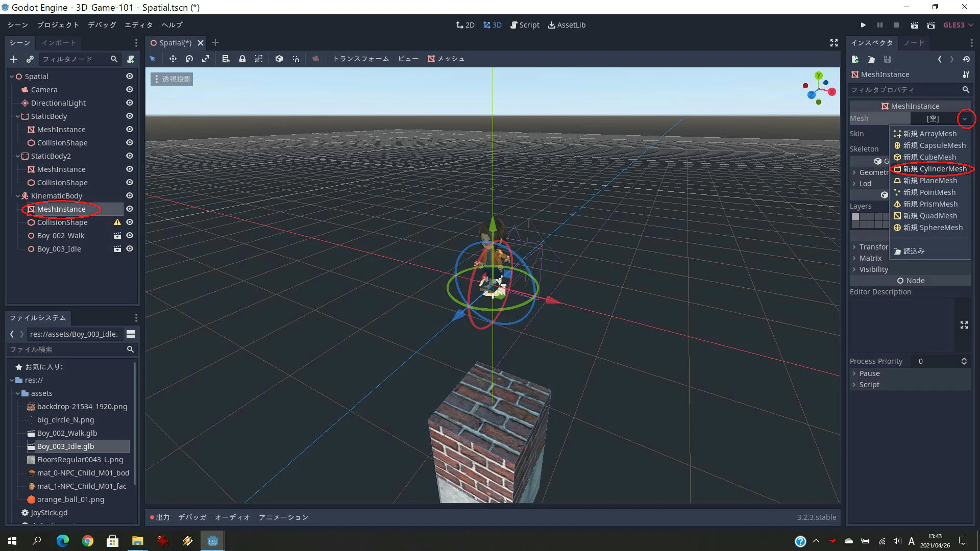Collapse the assets folder in filesystem
Image resolution: width=980 pixels, height=551 pixels.
pos(18,393)
